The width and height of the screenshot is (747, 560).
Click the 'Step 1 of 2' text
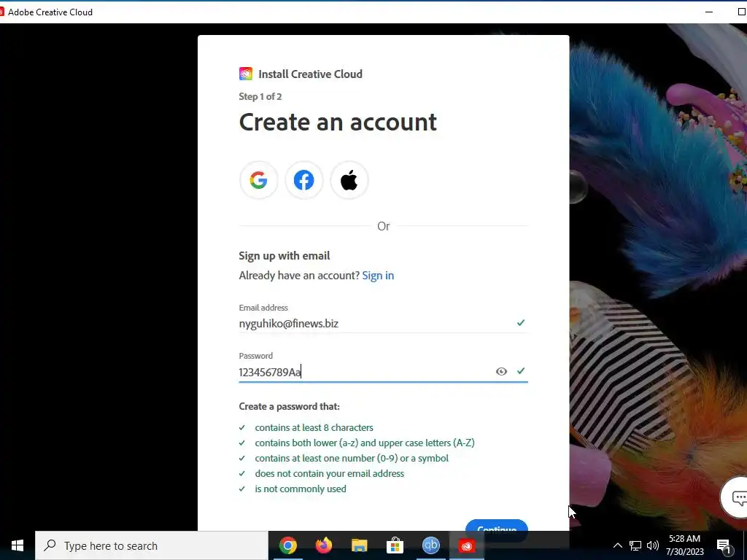coord(260,97)
